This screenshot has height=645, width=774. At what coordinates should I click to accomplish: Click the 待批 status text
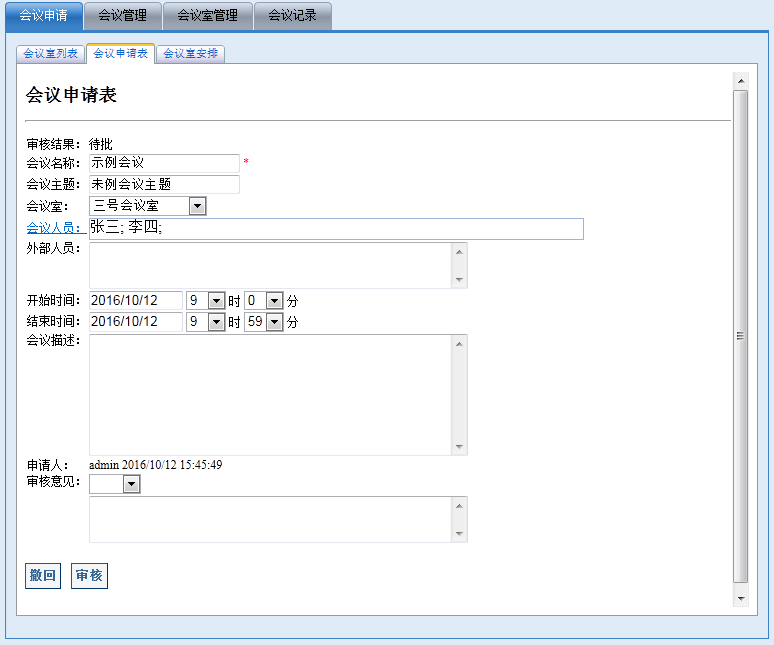pos(101,144)
